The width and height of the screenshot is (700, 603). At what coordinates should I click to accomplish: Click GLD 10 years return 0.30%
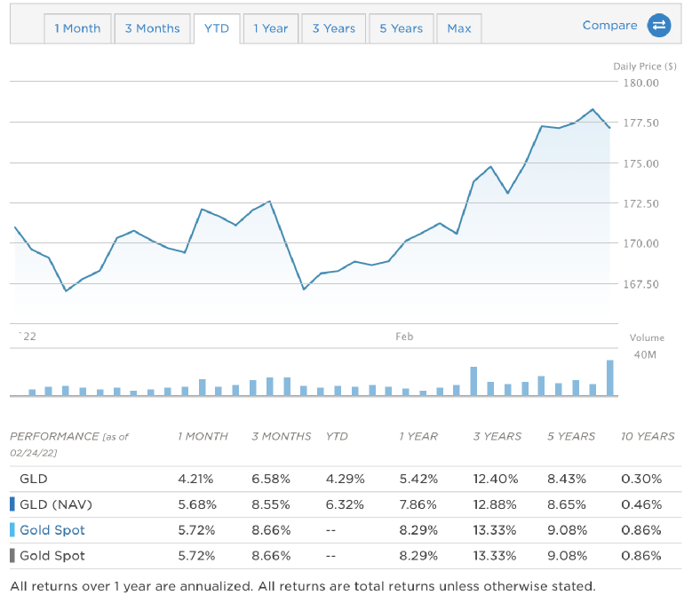pyautogui.click(x=641, y=479)
